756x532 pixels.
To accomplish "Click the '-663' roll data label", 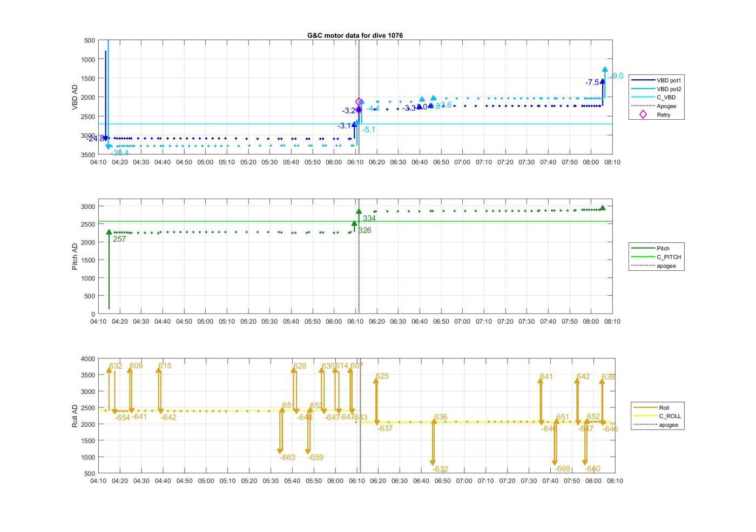I will pyautogui.click(x=288, y=458).
